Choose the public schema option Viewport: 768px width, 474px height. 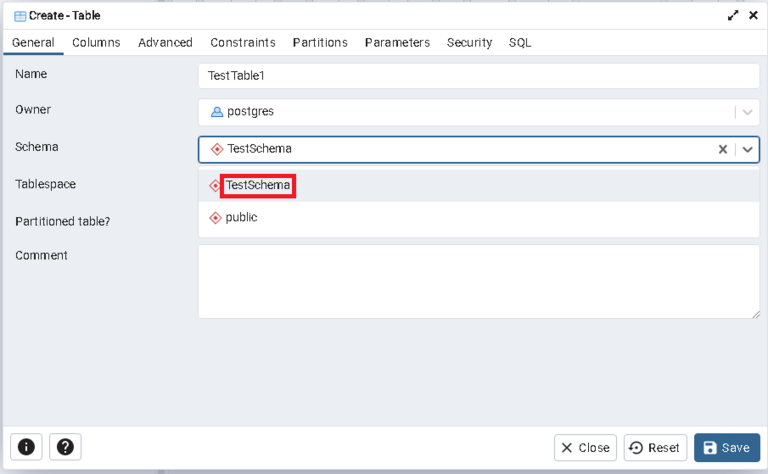[x=241, y=217]
